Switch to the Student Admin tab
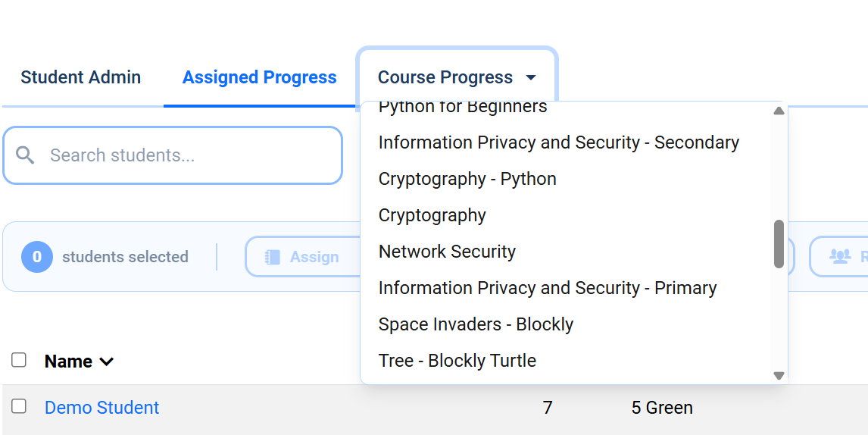868x435 pixels. (80, 77)
